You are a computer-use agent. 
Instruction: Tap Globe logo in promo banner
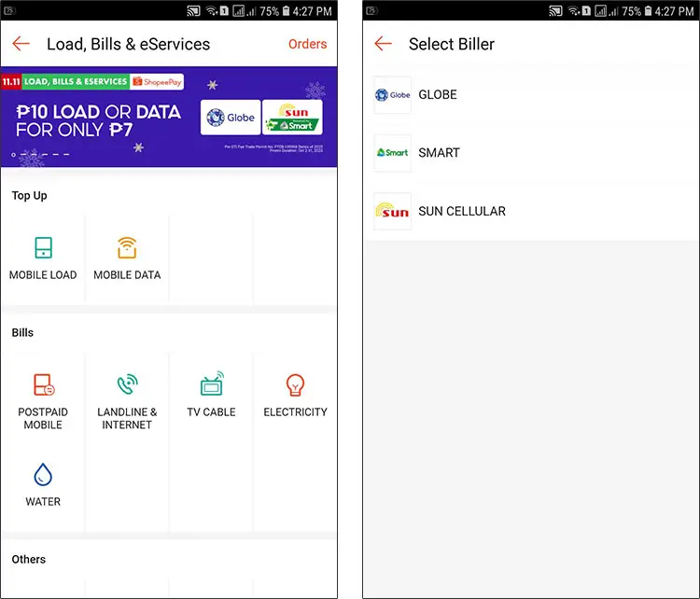tap(231, 118)
